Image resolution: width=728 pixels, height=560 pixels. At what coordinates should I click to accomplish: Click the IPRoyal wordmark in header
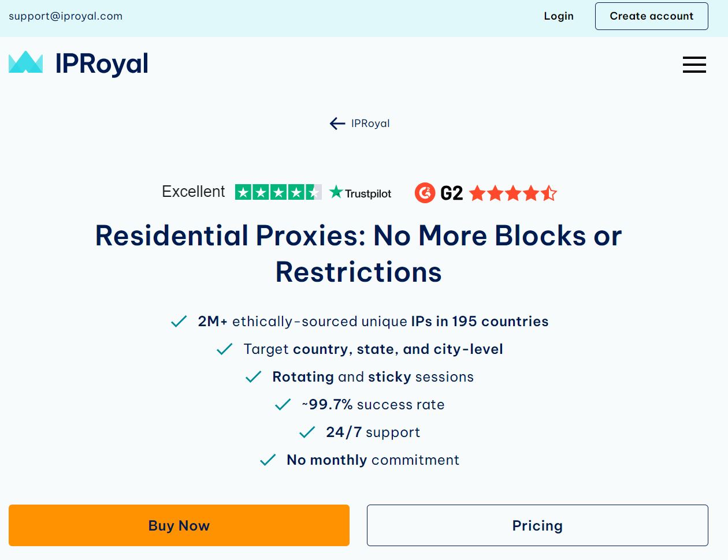click(x=102, y=64)
